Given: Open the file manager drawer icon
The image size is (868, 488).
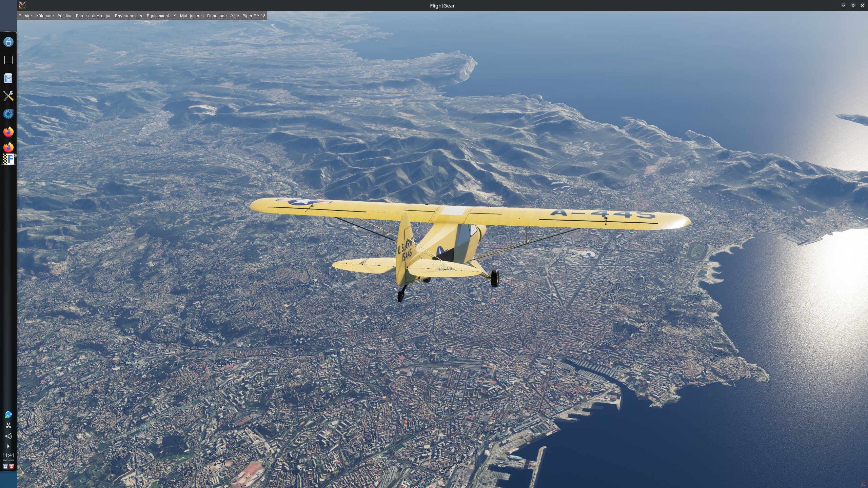Looking at the screenshot, I should (8, 78).
